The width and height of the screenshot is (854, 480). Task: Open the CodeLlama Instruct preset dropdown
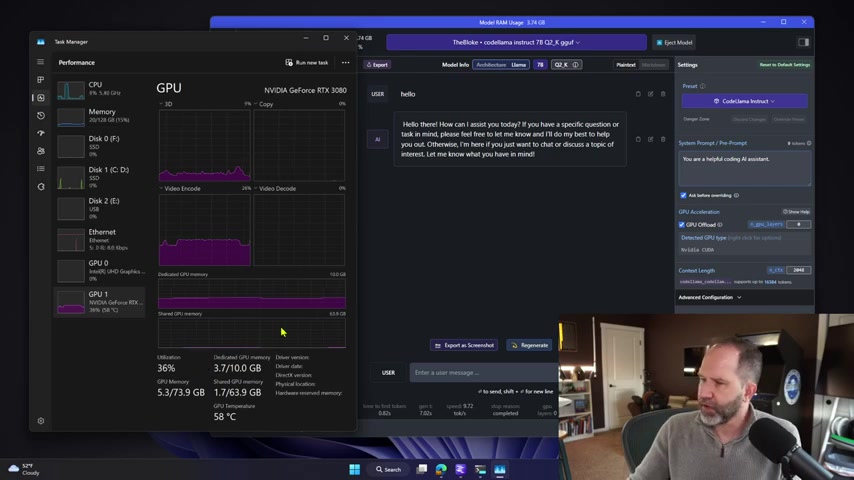click(744, 101)
